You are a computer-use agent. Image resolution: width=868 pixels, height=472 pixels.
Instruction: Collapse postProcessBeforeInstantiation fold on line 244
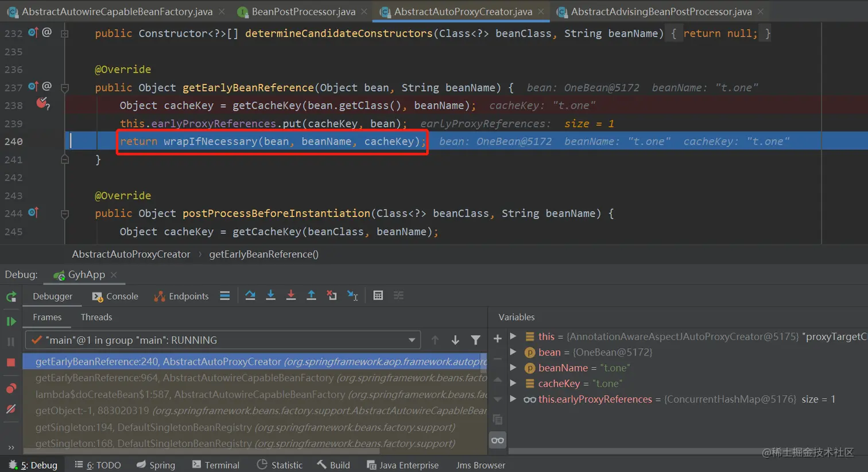click(65, 214)
